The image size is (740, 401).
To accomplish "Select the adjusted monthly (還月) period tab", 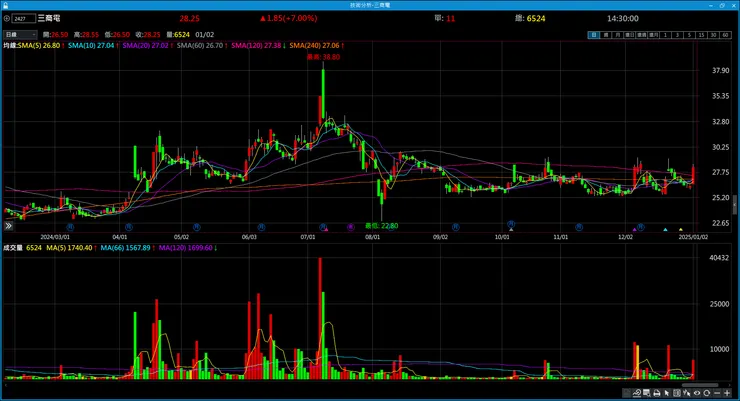I will 653,35.
